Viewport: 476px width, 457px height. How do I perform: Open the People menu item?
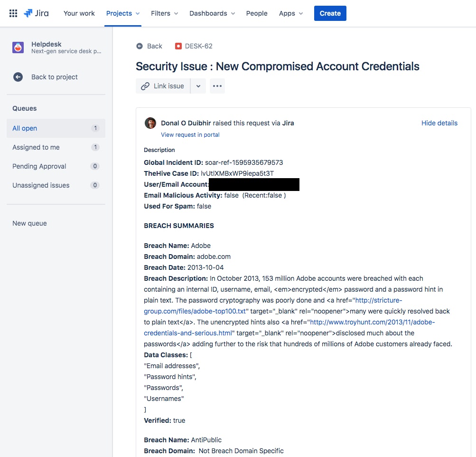pyautogui.click(x=257, y=13)
